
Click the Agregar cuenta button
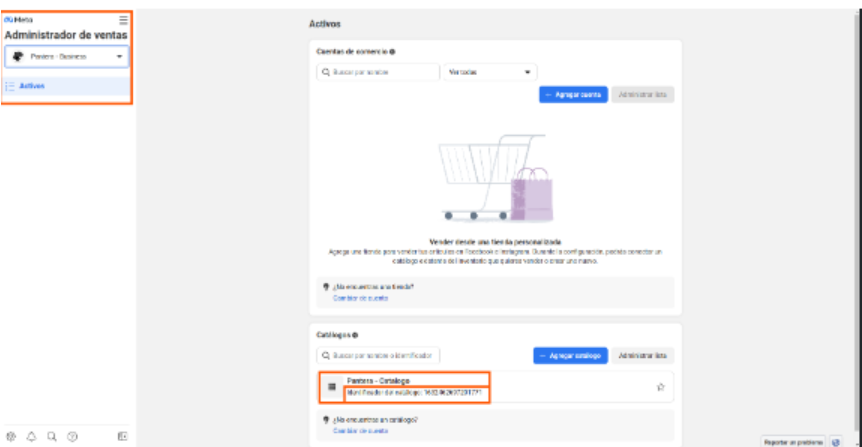[572, 94]
